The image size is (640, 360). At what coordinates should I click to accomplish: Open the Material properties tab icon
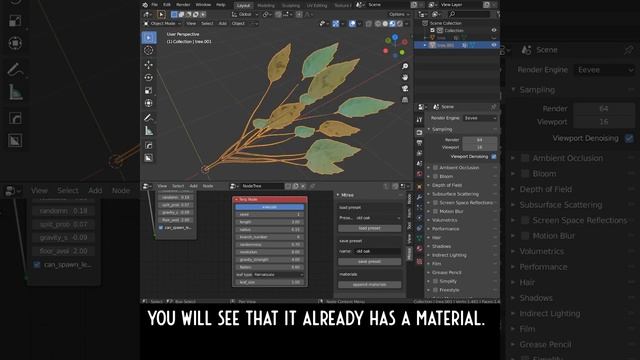pos(419,249)
